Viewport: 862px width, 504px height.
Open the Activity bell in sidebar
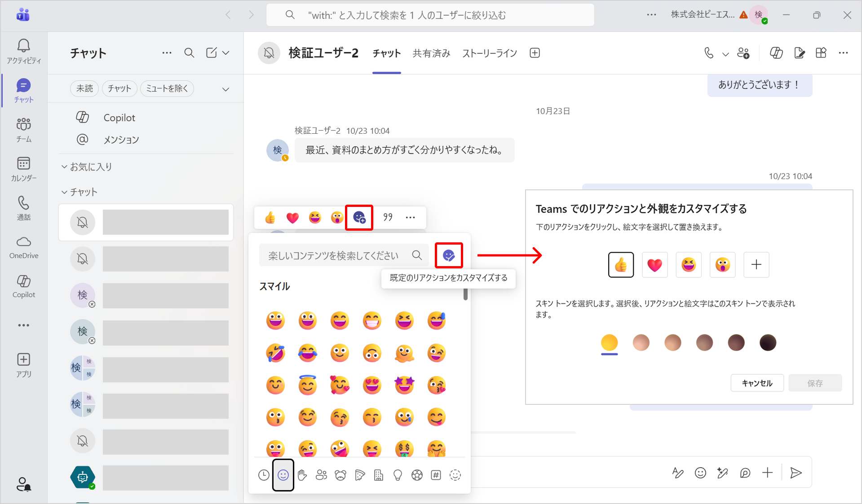pyautogui.click(x=23, y=51)
